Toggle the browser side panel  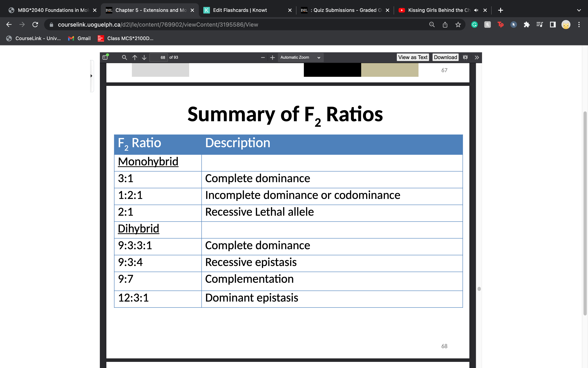tap(553, 25)
